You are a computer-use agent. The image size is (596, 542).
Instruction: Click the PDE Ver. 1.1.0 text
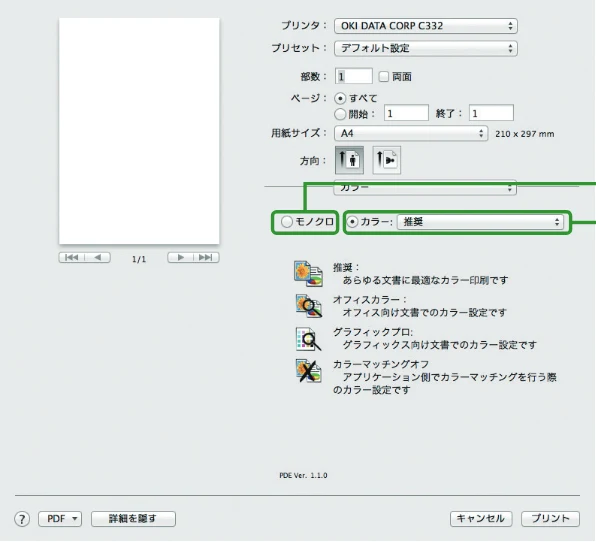(303, 475)
